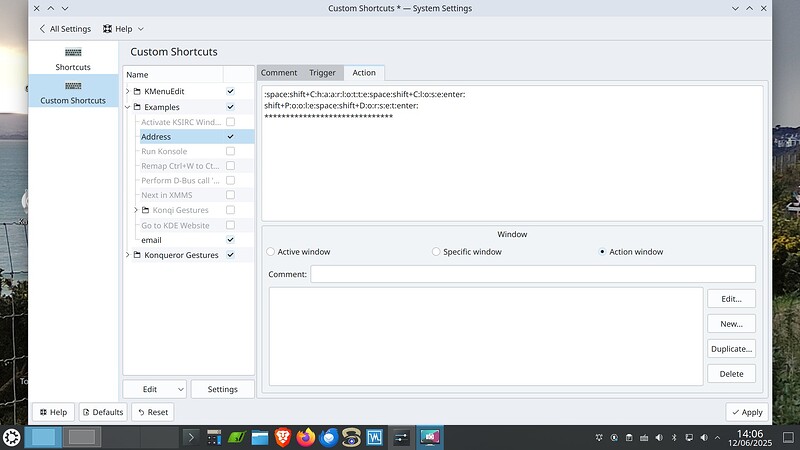800x450 pixels.
Task: Reset changes with the Reset button
Action: point(153,412)
